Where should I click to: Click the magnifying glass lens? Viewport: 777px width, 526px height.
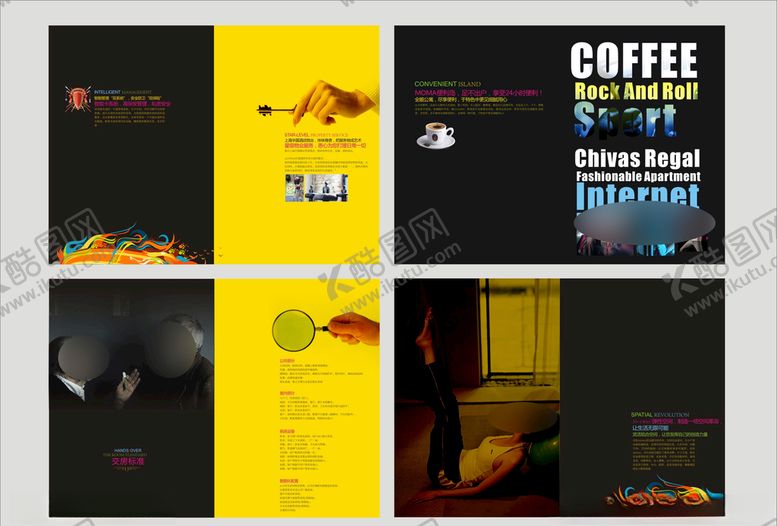(293, 330)
